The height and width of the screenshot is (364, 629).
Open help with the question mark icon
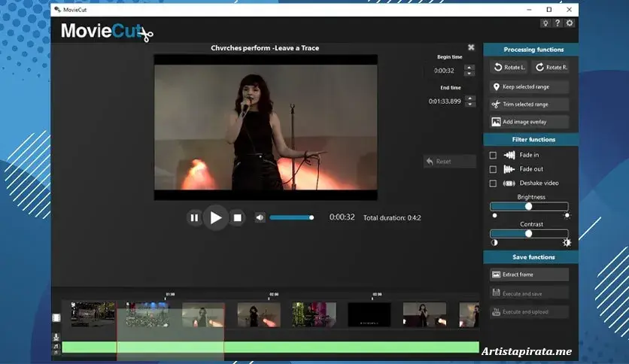click(558, 23)
